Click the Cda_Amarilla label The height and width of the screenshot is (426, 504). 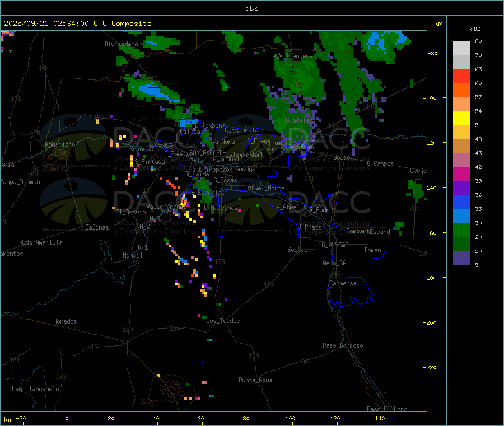point(42,242)
